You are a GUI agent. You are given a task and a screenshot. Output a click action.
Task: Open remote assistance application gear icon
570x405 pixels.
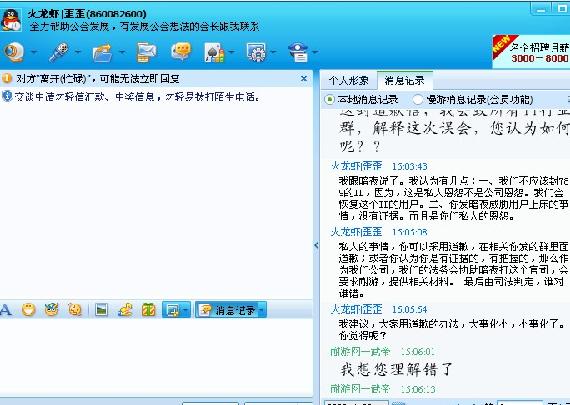(257, 53)
